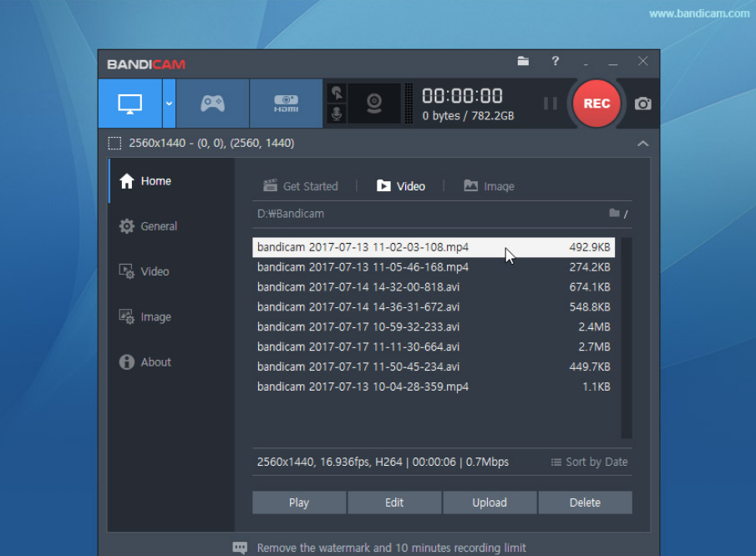Image resolution: width=756 pixels, height=556 pixels.
Task: Open the output folder icon in title bar
Action: [523, 62]
